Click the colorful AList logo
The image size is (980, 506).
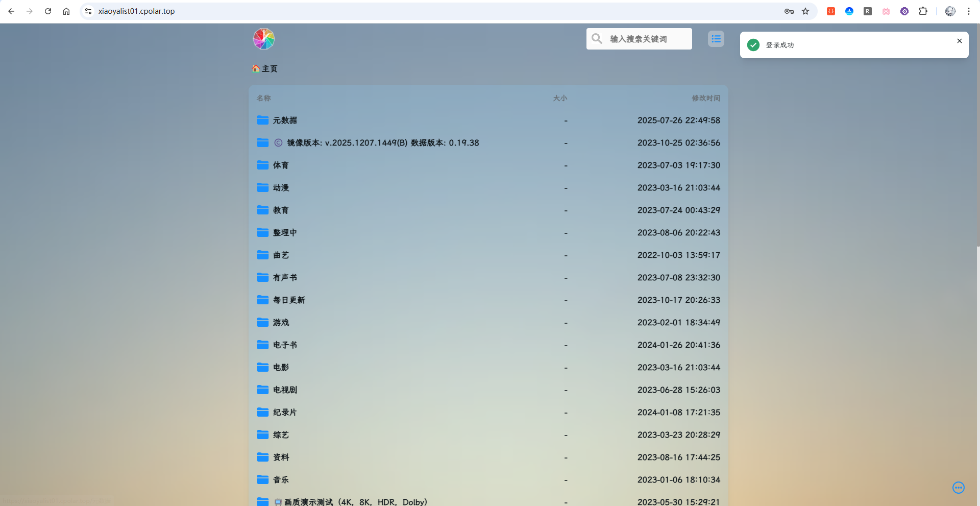coord(264,39)
